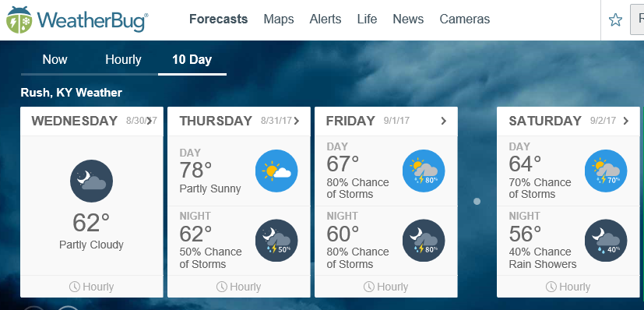Click Saturday's 70% daytime storm icon
The height and width of the screenshot is (310, 644).
point(606,171)
